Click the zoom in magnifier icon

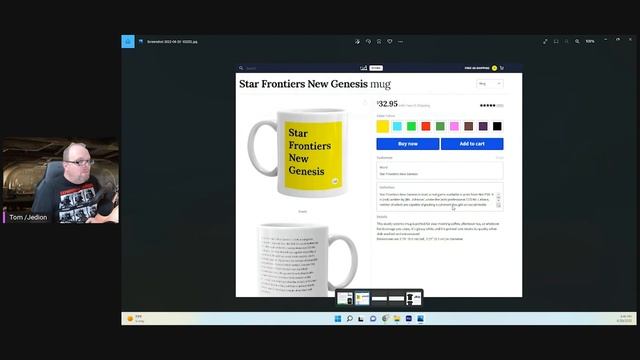coord(577,42)
